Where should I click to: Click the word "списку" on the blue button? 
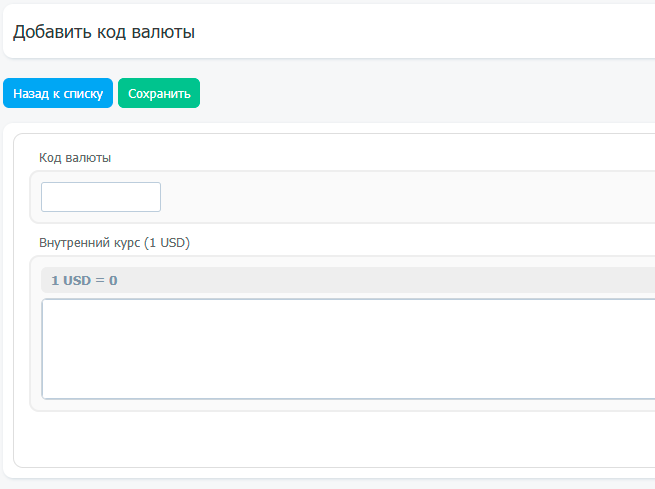click(84, 93)
